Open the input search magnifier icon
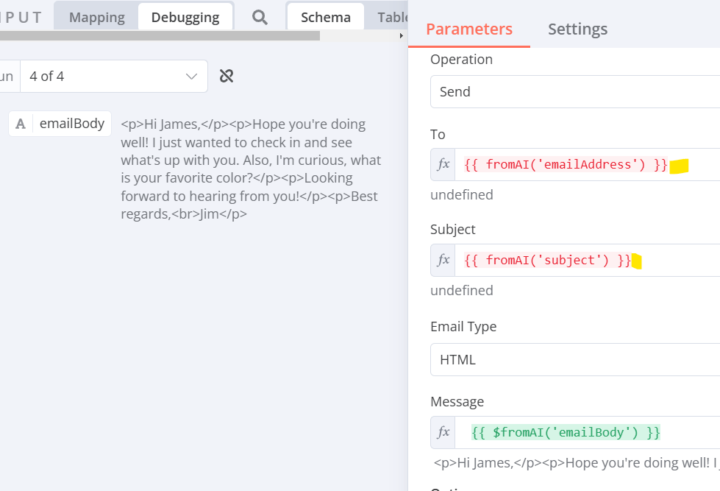Image resolution: width=720 pixels, height=491 pixels. tap(259, 17)
